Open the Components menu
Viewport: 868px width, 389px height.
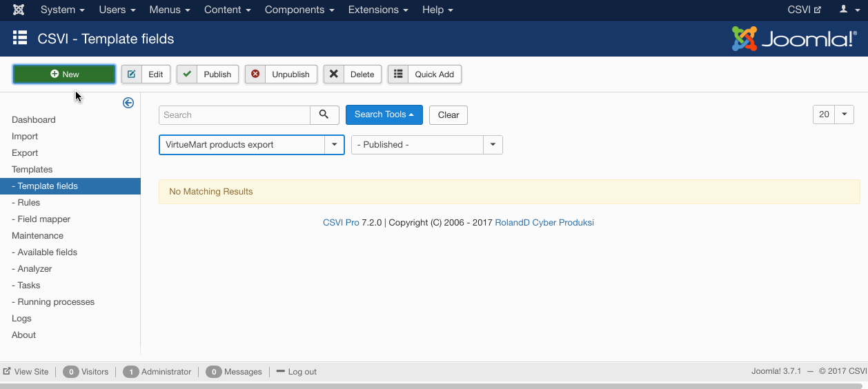coord(299,10)
